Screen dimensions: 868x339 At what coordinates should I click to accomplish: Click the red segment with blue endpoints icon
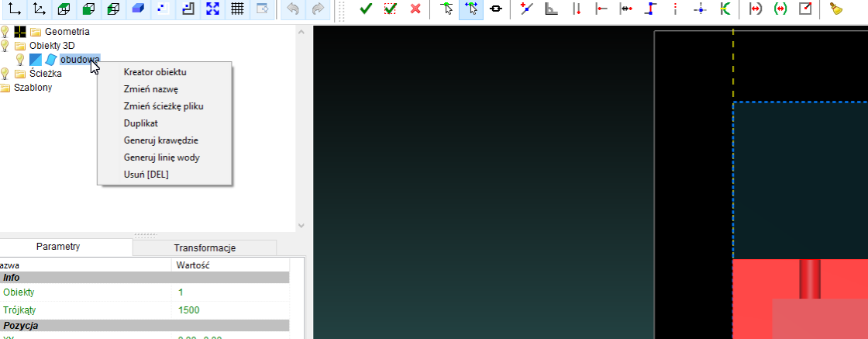coord(651,9)
